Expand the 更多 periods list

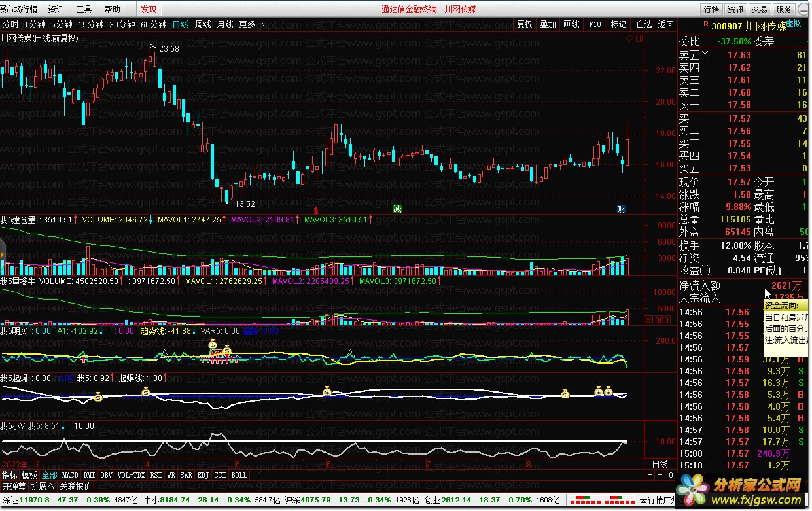(252, 24)
